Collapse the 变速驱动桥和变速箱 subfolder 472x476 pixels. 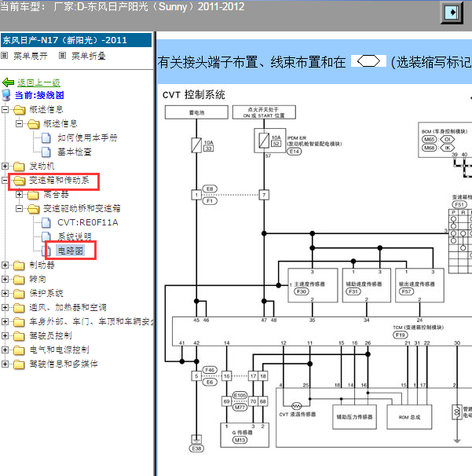click(19, 209)
